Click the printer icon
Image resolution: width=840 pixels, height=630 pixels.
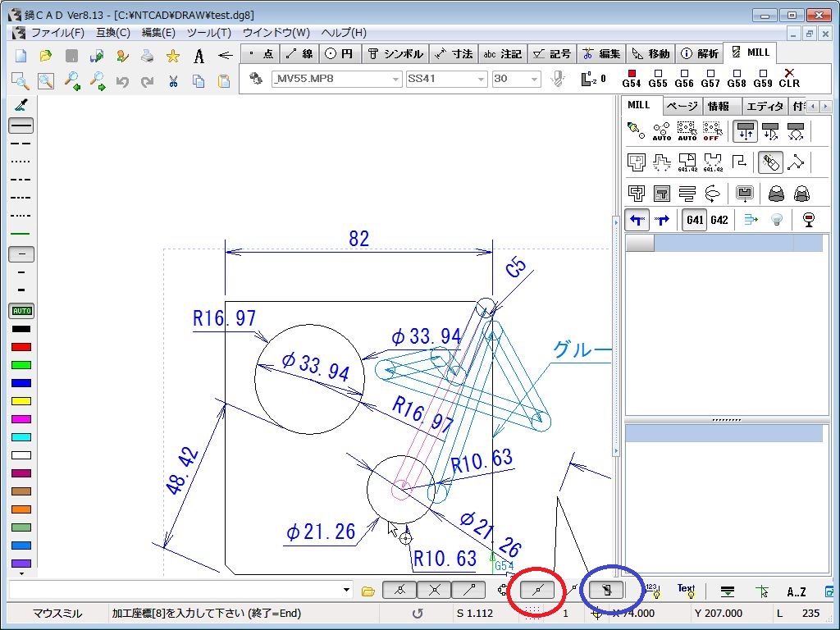(148, 56)
